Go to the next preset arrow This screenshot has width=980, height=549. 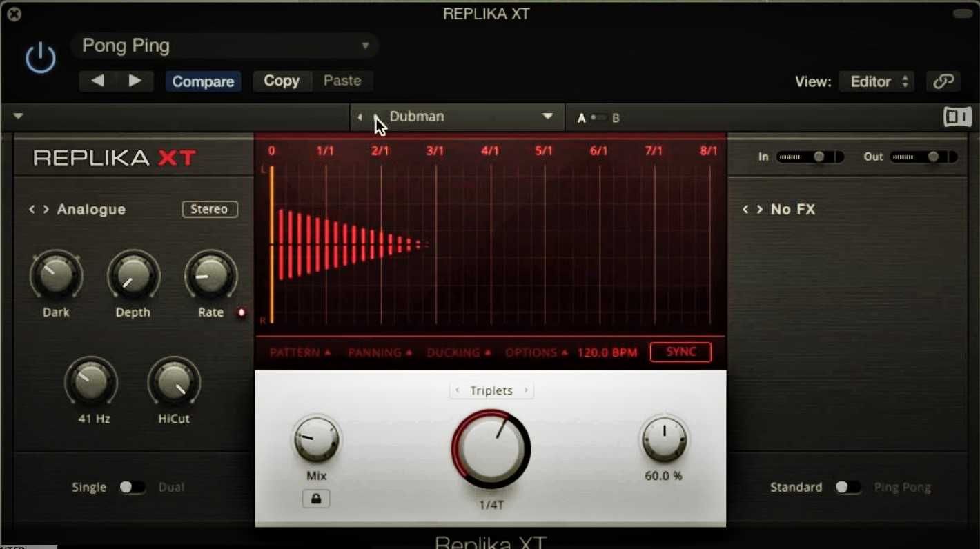click(135, 81)
